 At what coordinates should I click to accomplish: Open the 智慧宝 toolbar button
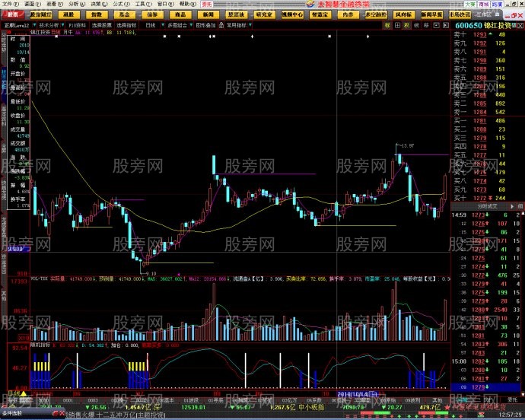point(320,14)
